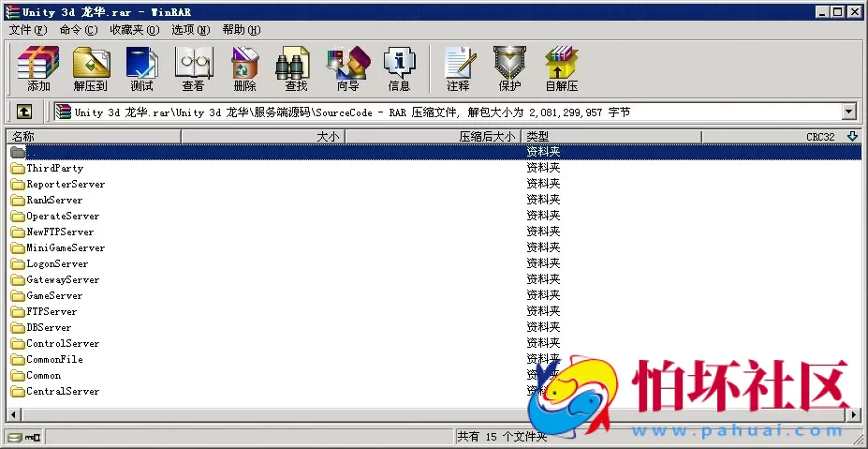Viewport: 868px width, 449px height.
Task: Click horizontal scrollbar left arrow
Action: tap(13, 414)
